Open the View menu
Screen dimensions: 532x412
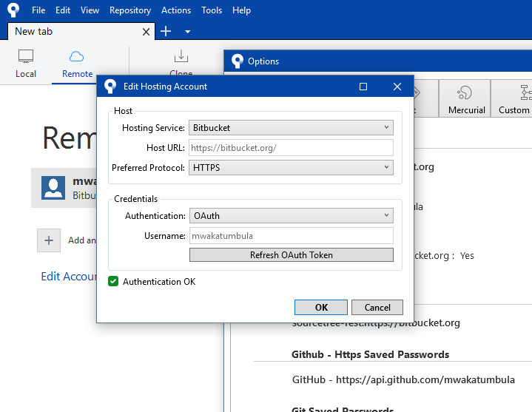pyautogui.click(x=90, y=10)
